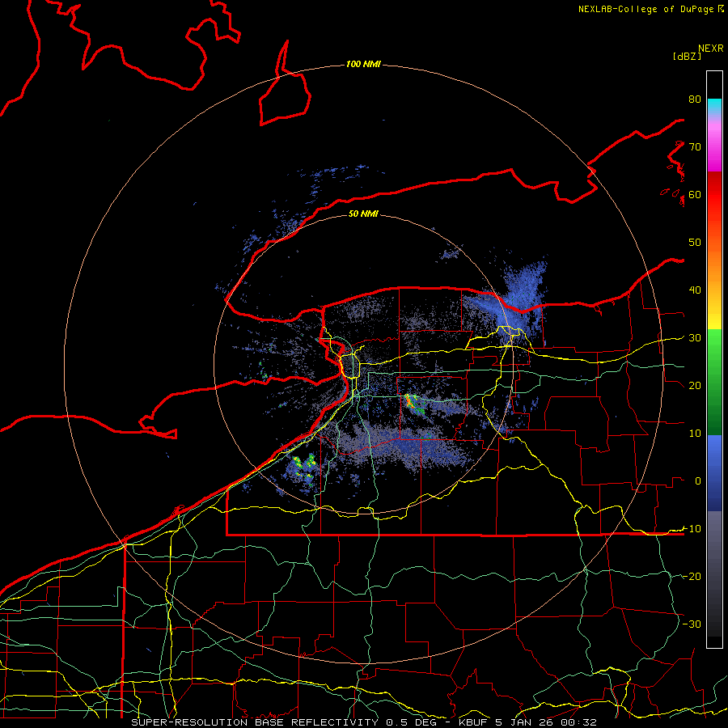Click SUPER-RESOLUTION BASE REFLECTIVITY caption text

255,722
